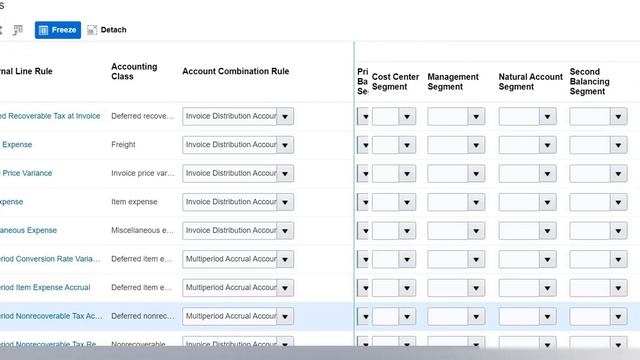Open Cost Center Segment dropdown in Deferred recoverable row

[407, 116]
